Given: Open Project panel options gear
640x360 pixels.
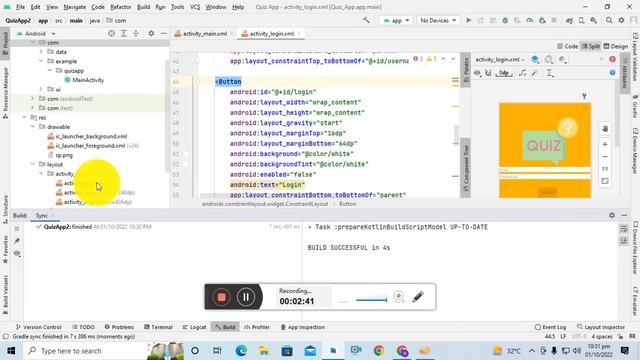Looking at the screenshot, I should (x=151, y=33).
